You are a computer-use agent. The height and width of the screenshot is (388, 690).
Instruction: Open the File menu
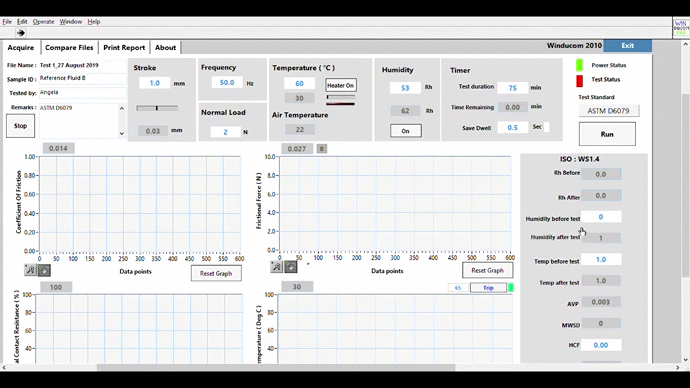coord(7,22)
